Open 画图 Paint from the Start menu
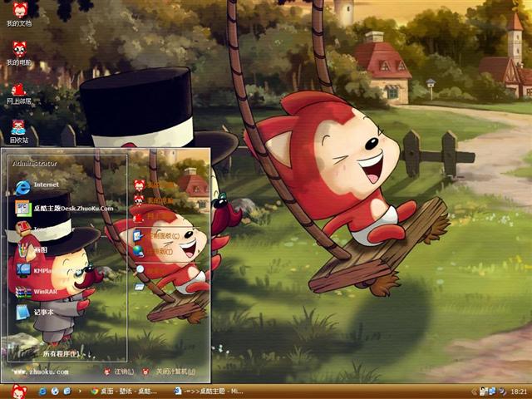 tap(32, 250)
